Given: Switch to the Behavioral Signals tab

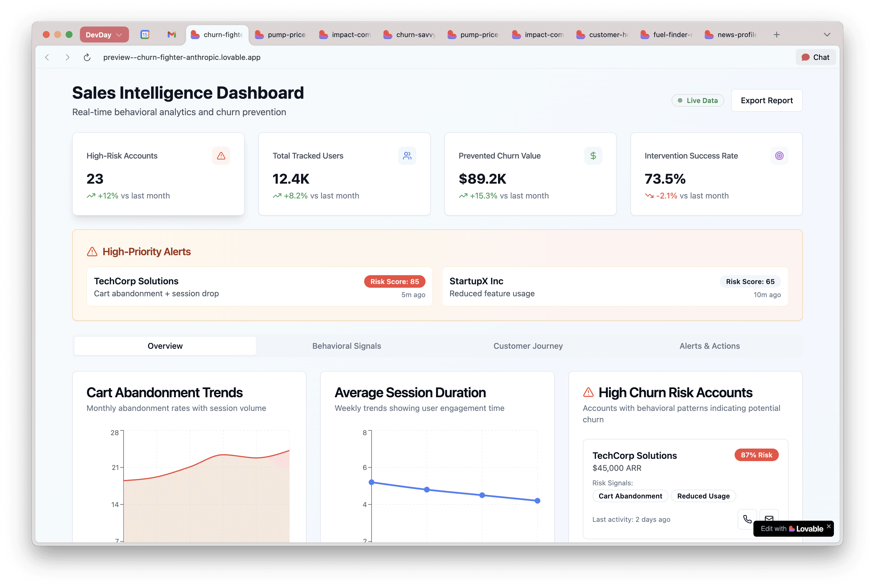Looking at the screenshot, I should click(346, 346).
